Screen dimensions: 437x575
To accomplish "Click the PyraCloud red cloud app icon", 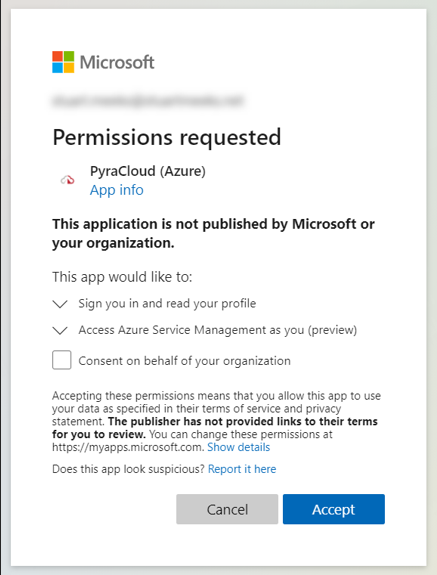I will click(67, 180).
